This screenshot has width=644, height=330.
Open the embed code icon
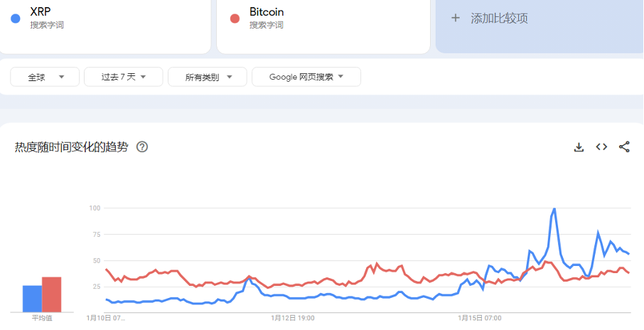point(601,147)
